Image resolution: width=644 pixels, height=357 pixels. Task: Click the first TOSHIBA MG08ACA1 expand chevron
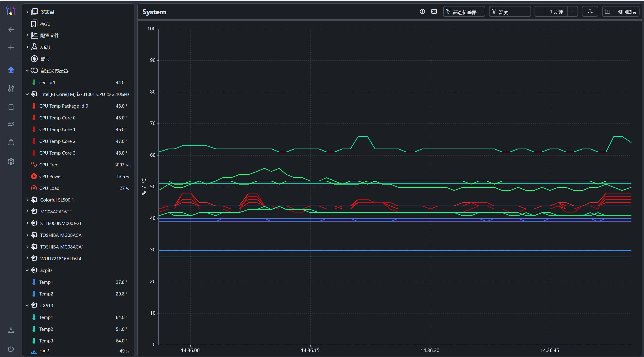(27, 235)
